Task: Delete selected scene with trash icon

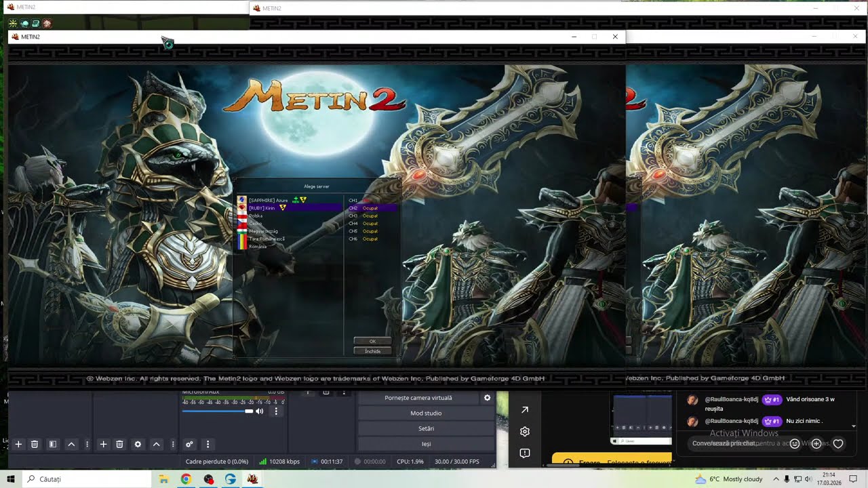Action: click(x=35, y=445)
